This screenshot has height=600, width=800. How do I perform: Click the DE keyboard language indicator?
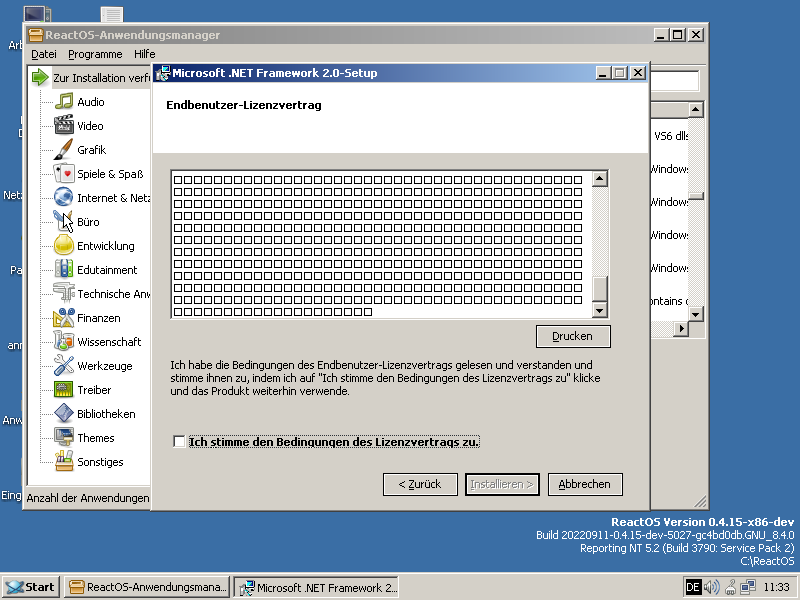click(692, 587)
